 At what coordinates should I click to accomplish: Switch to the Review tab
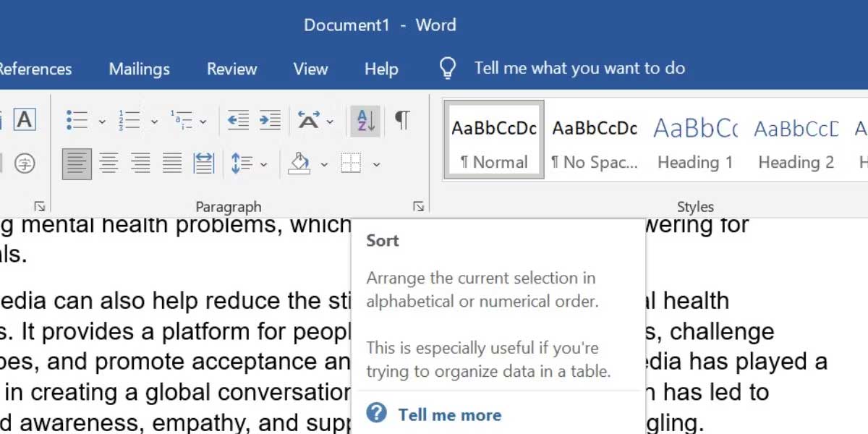click(x=232, y=69)
